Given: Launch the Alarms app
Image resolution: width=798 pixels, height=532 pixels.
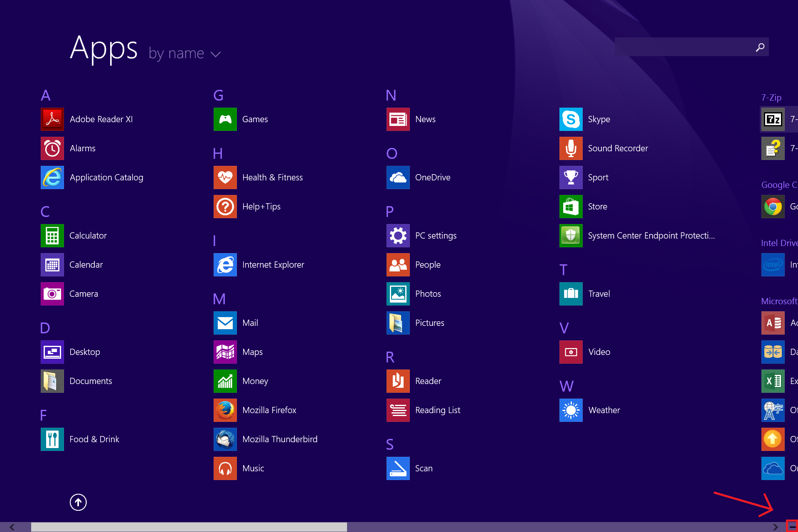Looking at the screenshot, I should [x=52, y=148].
